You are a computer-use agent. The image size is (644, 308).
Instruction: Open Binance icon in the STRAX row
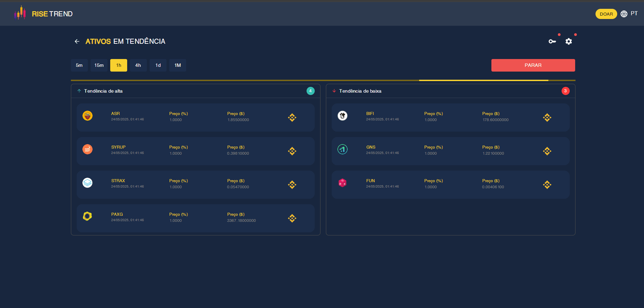(x=292, y=185)
